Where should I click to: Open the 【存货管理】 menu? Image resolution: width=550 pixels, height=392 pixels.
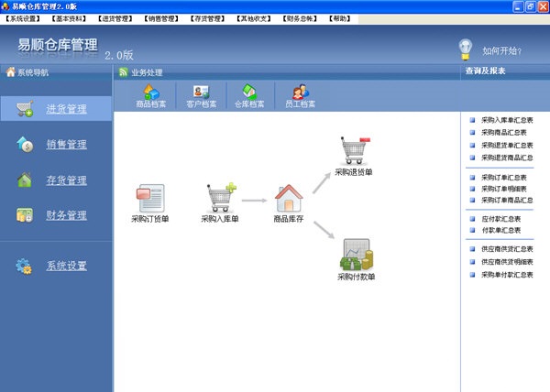coord(207,18)
